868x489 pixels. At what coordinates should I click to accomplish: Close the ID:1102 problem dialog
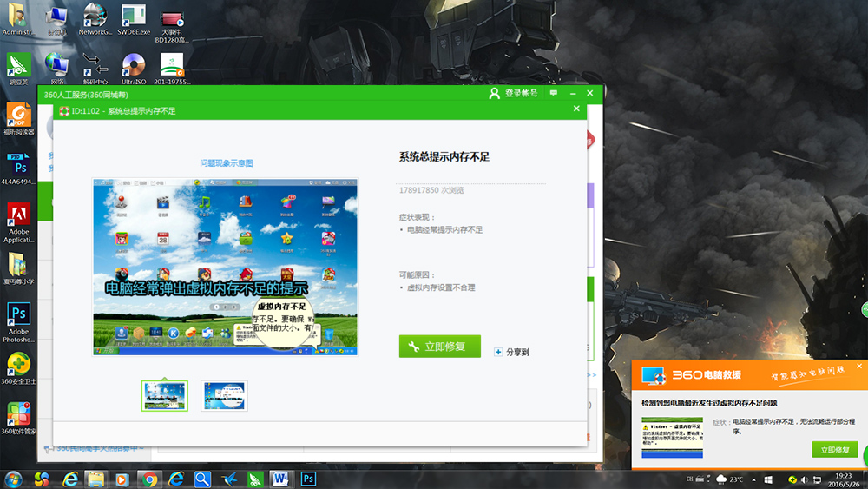576,109
